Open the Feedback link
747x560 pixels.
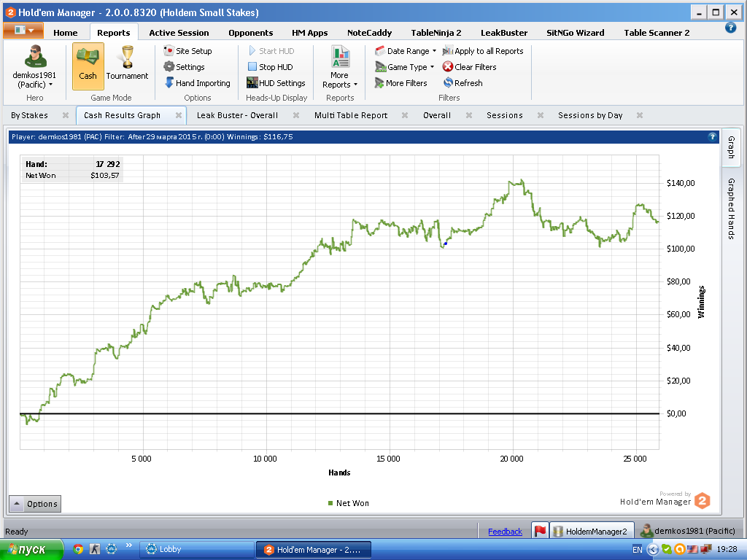505,532
